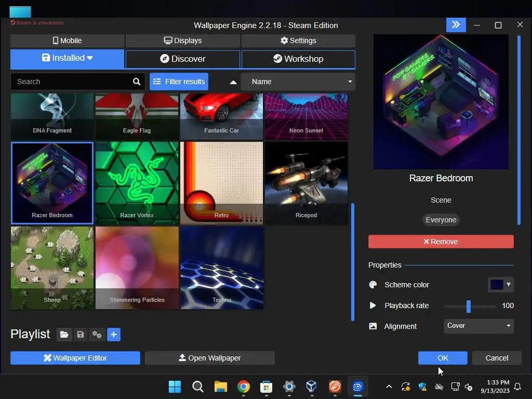Screen dimensions: 532x399
Task: Select the Retro wallpaper
Action: [221, 183]
